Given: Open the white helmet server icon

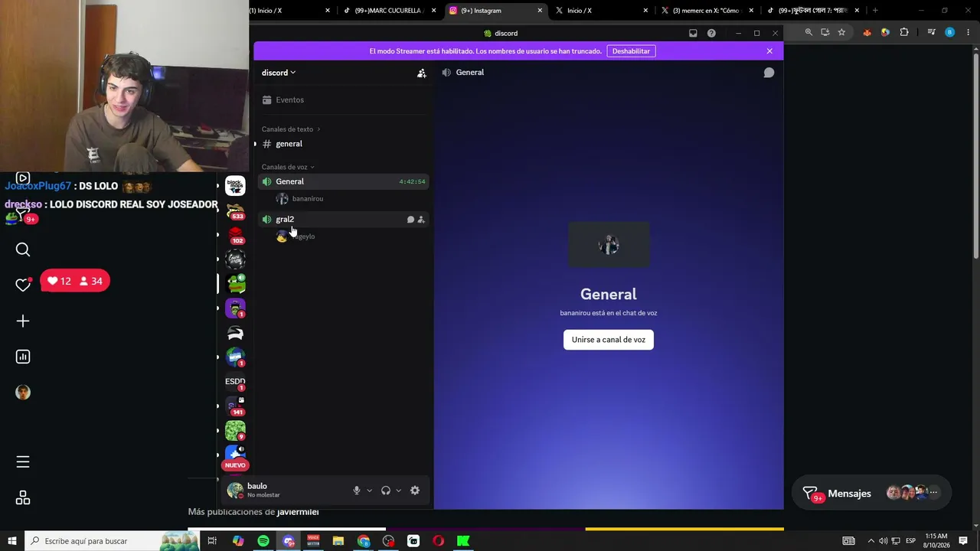Looking at the screenshot, I should 235,333.
